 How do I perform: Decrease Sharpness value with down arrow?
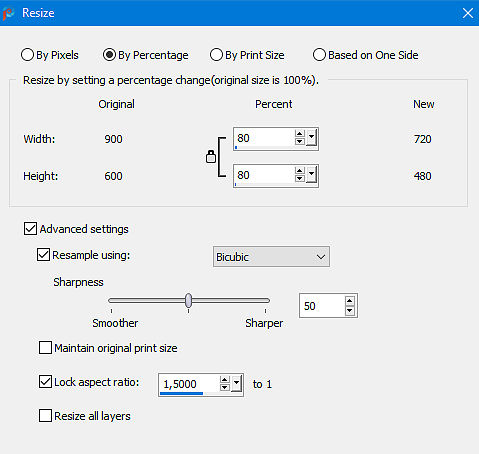coord(349,311)
